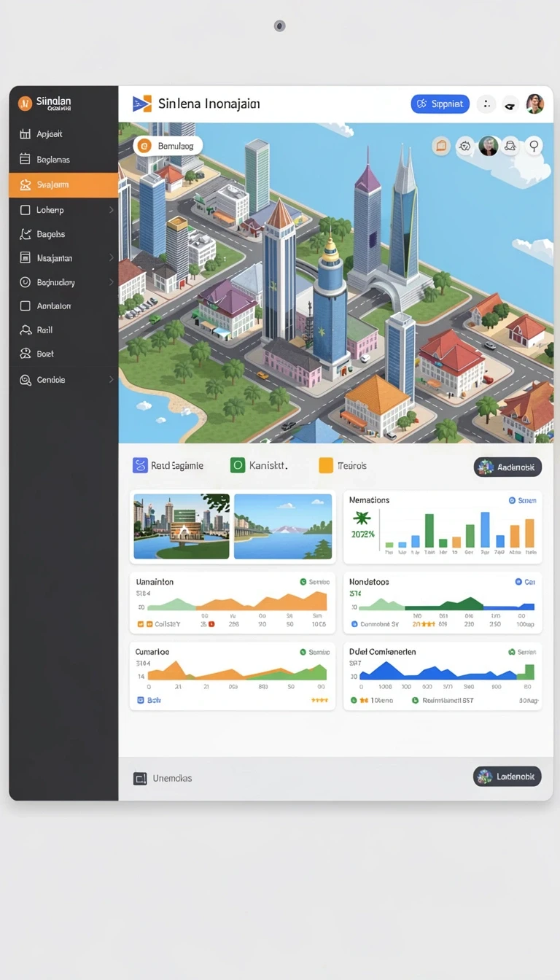Screen dimensions: 560x980
Task: Click the gear icon over the map
Action: [464, 147]
